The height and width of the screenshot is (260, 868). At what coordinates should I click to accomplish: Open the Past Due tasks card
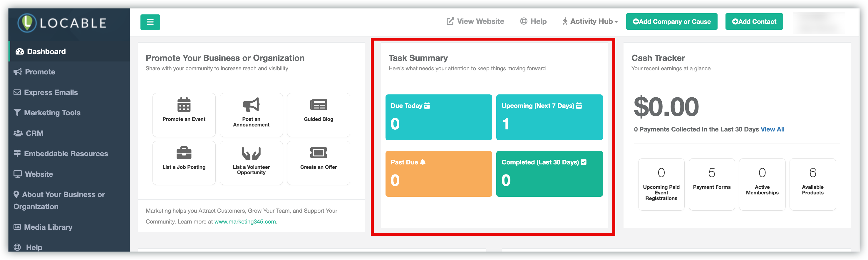click(438, 173)
